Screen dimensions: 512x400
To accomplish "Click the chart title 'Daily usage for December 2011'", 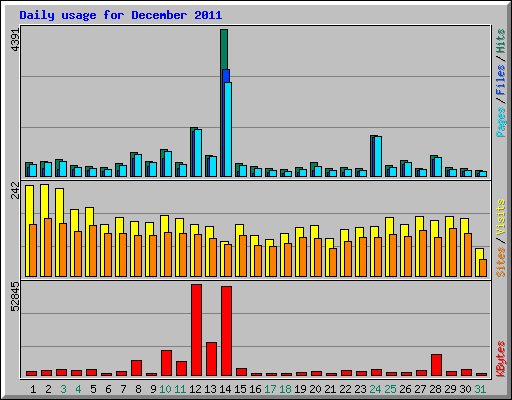I will [121, 15].
